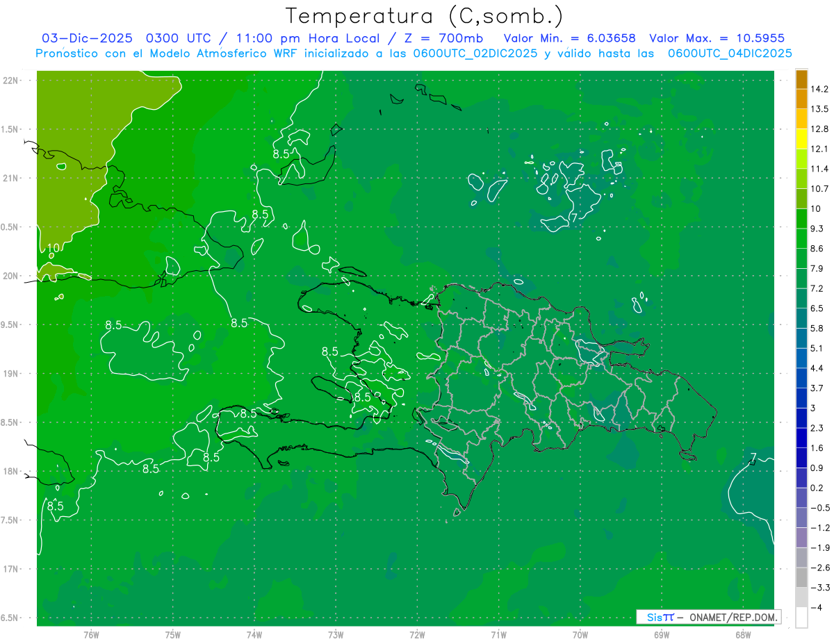Click legend value "5.1"
Viewport: 834px width, 644px height.
(817, 349)
